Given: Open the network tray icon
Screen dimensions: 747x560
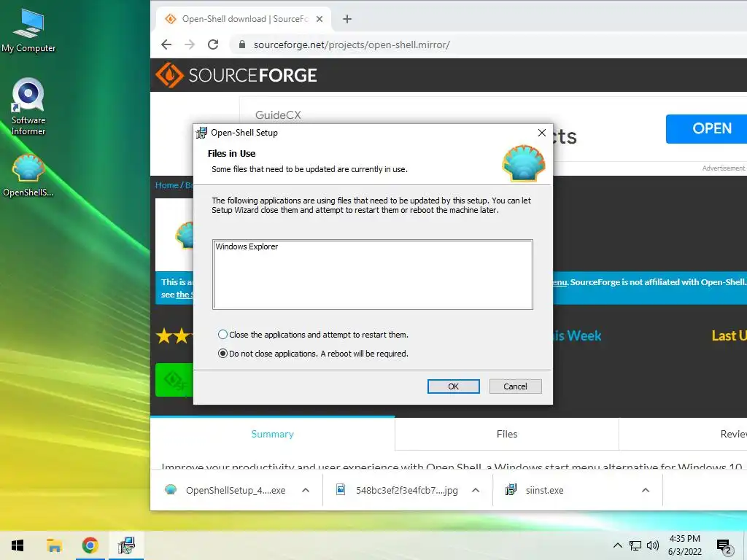Looking at the screenshot, I should [635, 545].
